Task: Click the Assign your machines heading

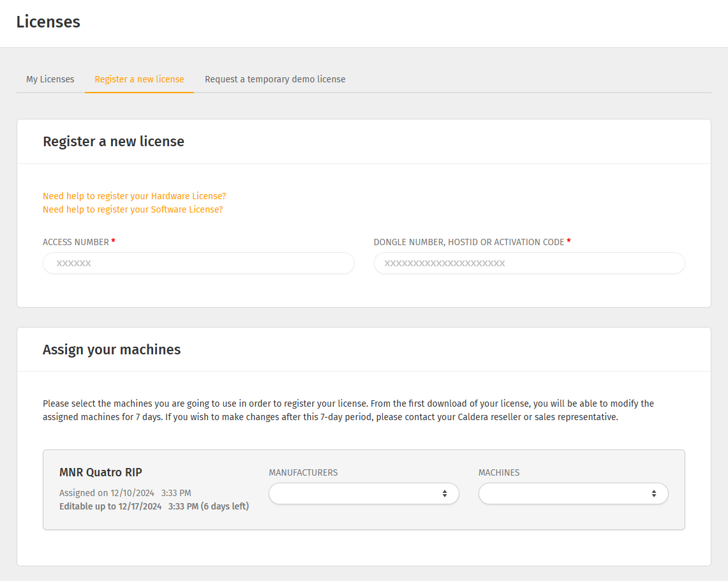Action: [x=112, y=349]
